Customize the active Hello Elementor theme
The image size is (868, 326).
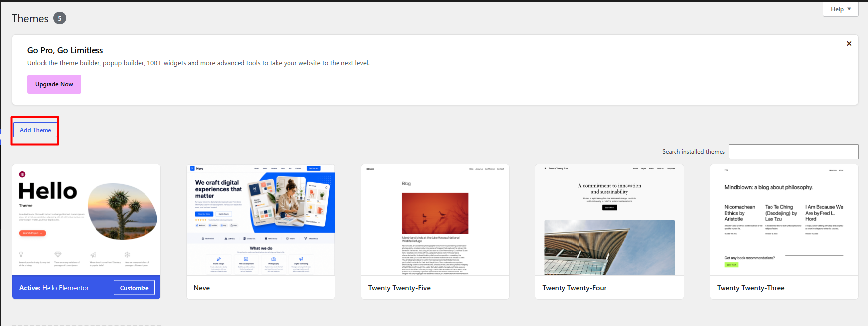pyautogui.click(x=134, y=288)
